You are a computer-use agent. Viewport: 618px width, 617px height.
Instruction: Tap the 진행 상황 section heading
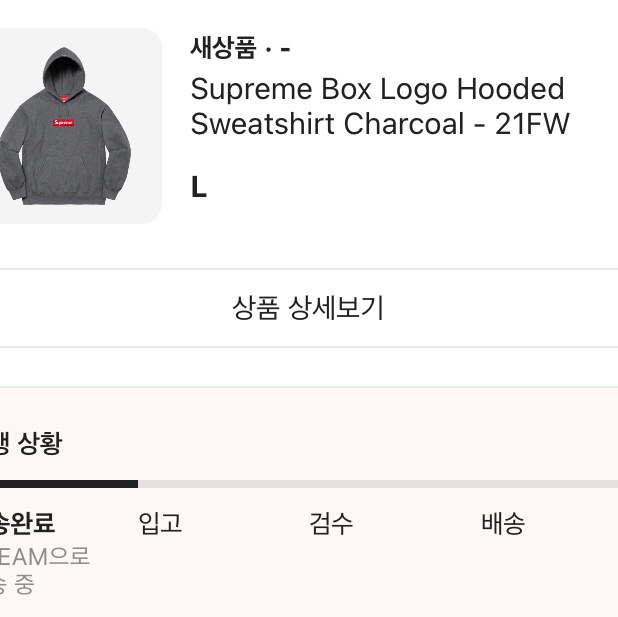[x=31, y=443]
